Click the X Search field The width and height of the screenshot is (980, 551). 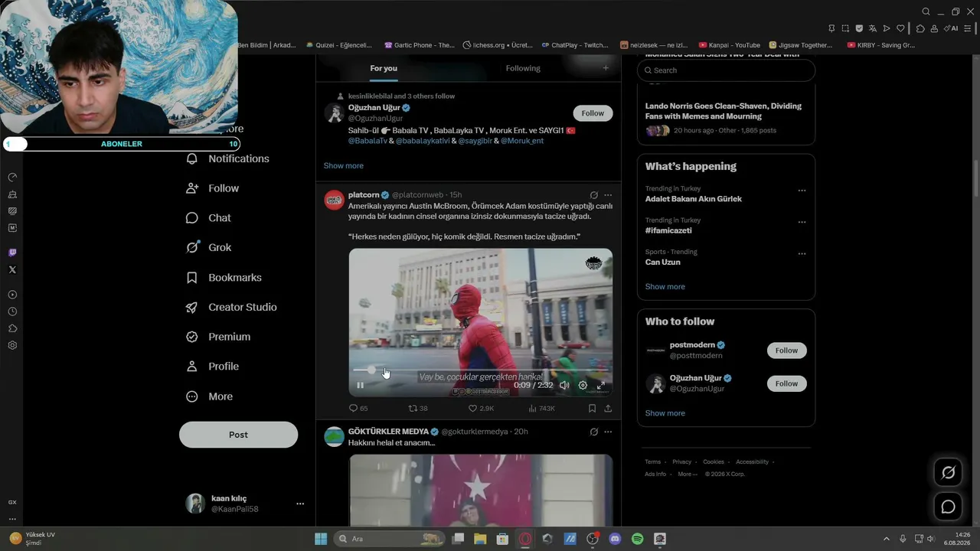(x=726, y=70)
